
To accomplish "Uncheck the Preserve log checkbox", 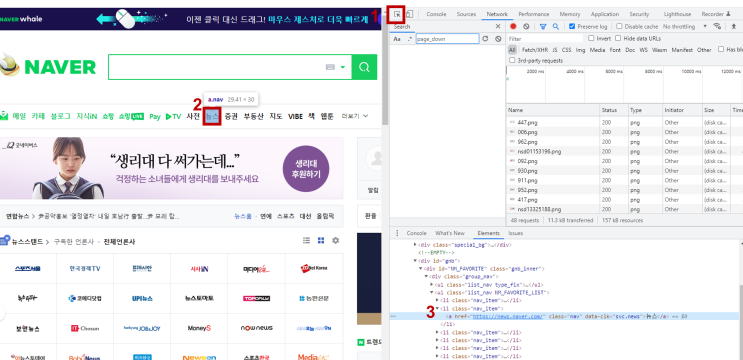I will coord(572,27).
